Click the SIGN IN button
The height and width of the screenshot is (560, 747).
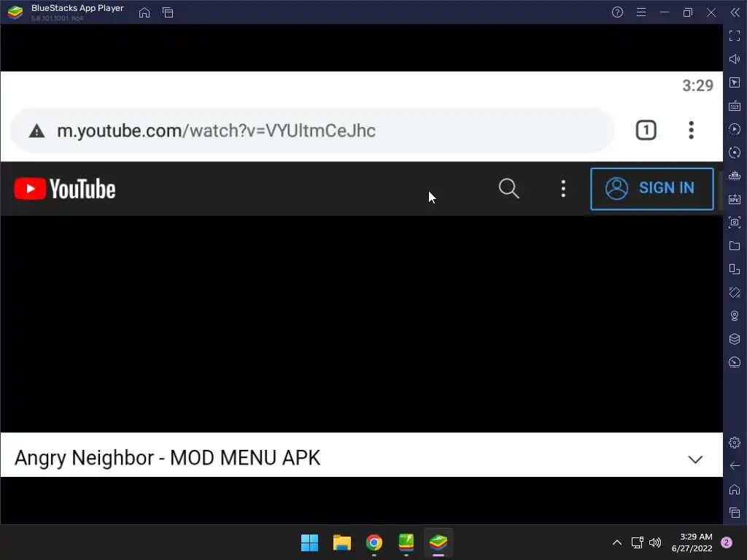click(651, 189)
